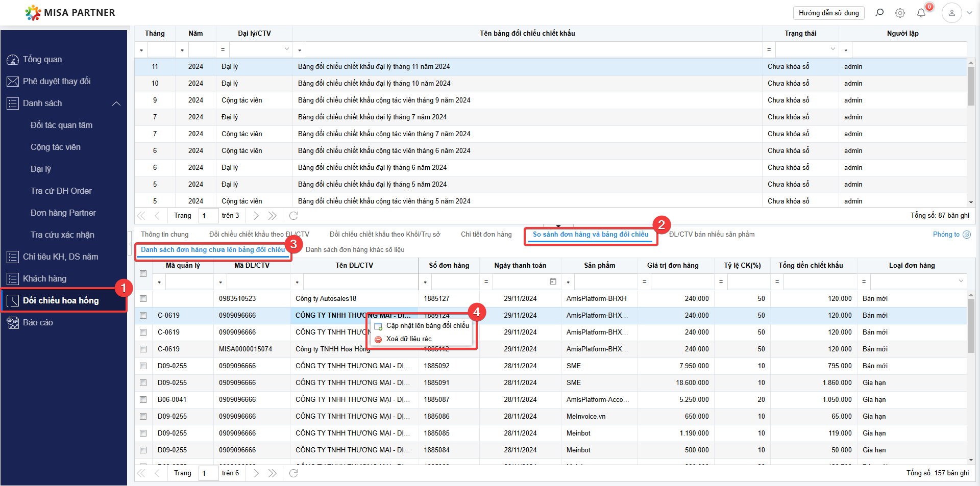The height and width of the screenshot is (486, 980).
Task: Open filter operator for Tỷ lệ CK(%)
Action: click(x=721, y=282)
